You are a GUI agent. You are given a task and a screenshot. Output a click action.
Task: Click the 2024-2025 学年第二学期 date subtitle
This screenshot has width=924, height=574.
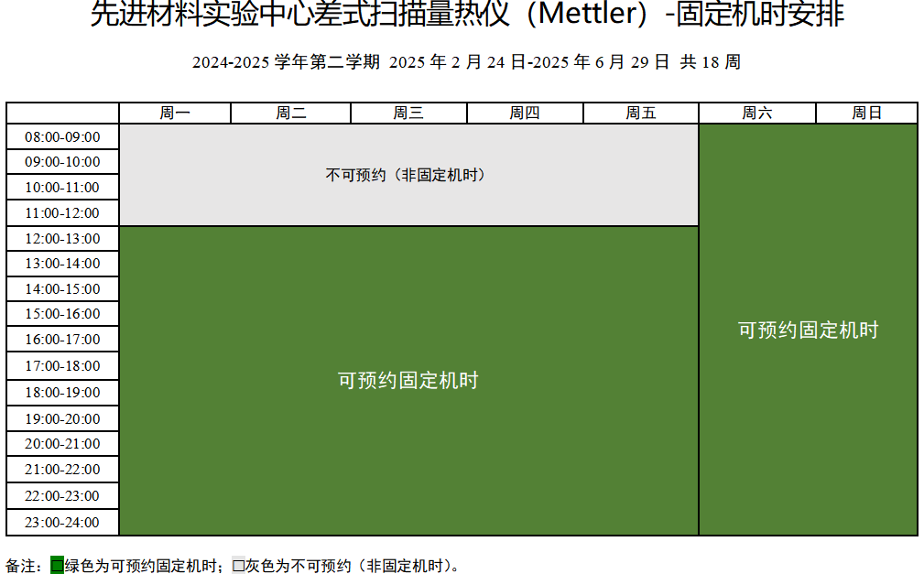(x=466, y=62)
